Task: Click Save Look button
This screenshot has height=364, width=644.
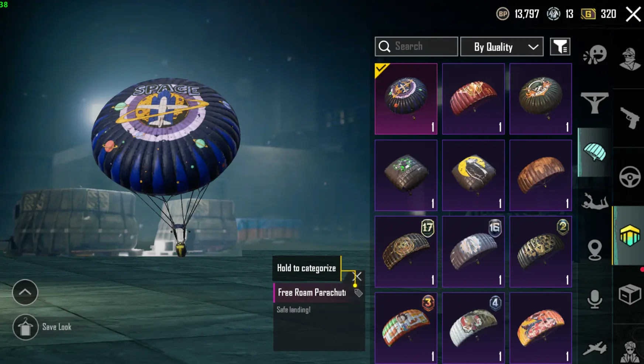Action: (42, 327)
